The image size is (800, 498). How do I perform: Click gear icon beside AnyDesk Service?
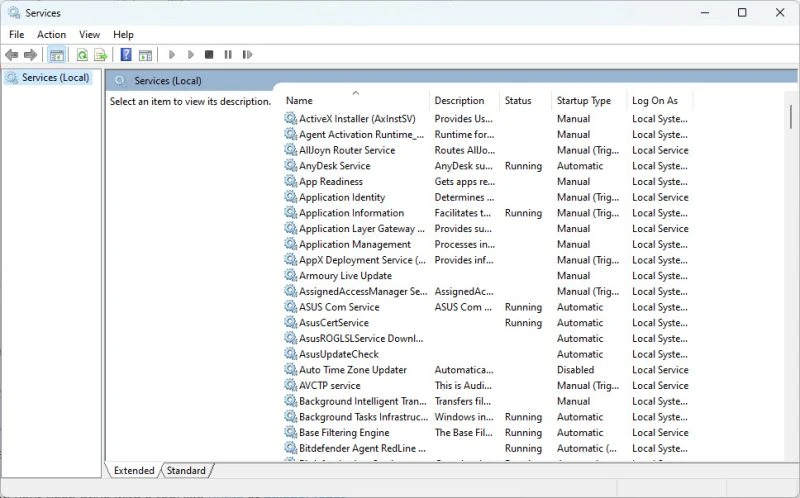pyautogui.click(x=291, y=165)
